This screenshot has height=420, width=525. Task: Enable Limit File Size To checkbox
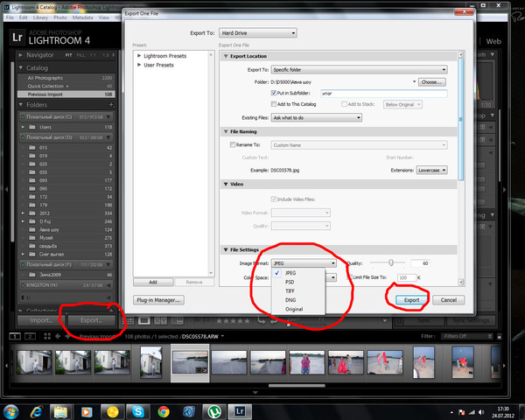tap(349, 277)
